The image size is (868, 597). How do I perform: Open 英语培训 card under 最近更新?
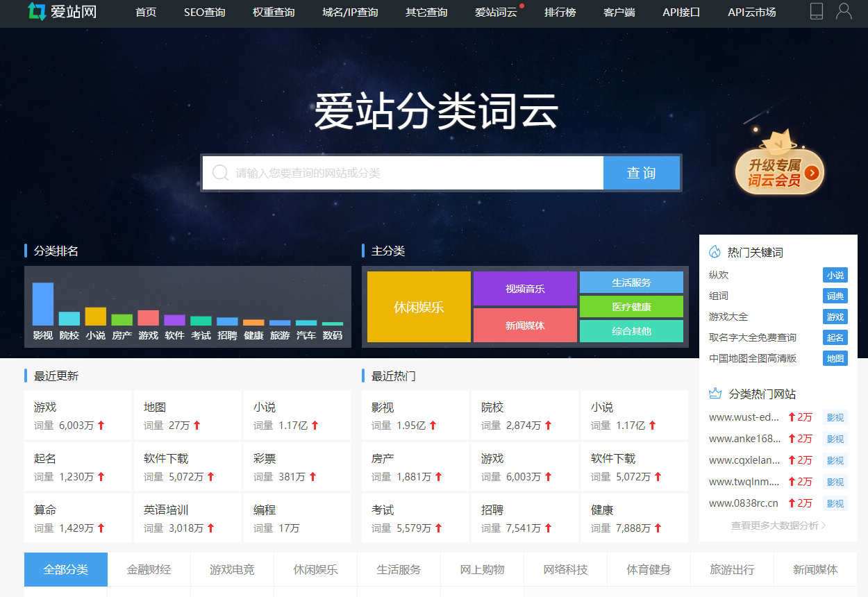(187, 518)
